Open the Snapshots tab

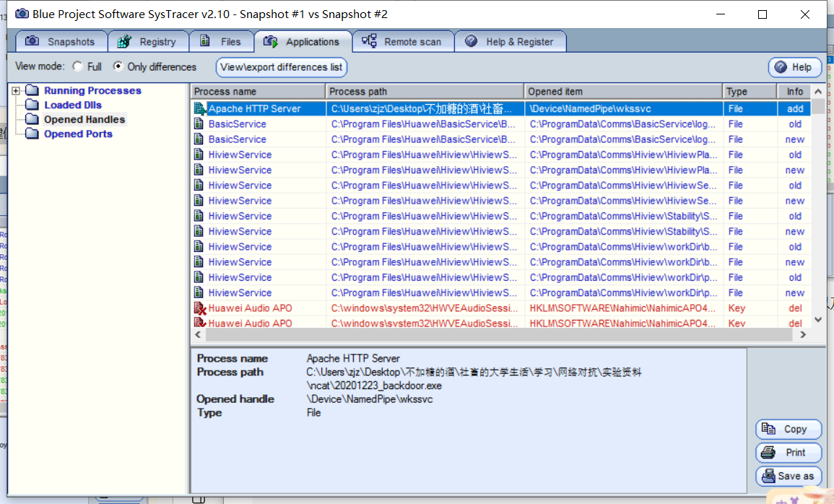coord(61,41)
